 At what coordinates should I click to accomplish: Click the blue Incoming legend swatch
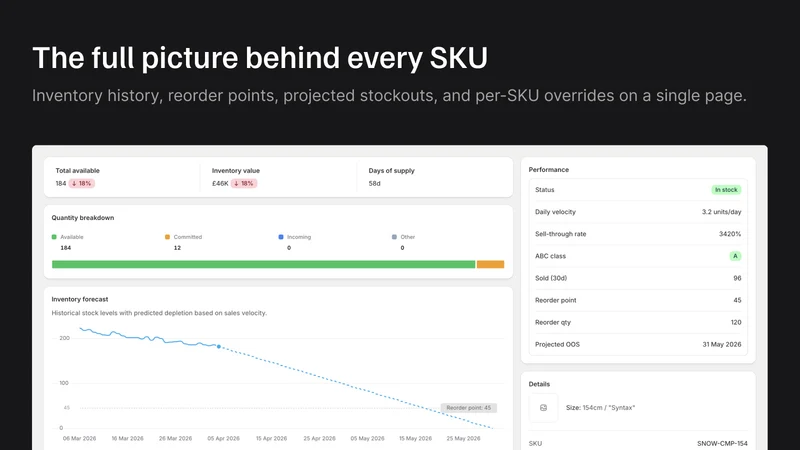coord(281,237)
